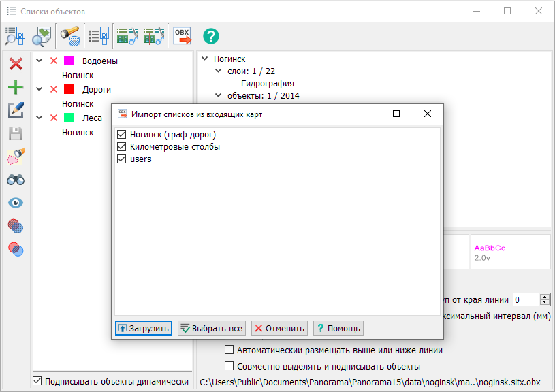555x392 pixels.
Task: Click the OBX import toolbar icon
Action: point(182,35)
